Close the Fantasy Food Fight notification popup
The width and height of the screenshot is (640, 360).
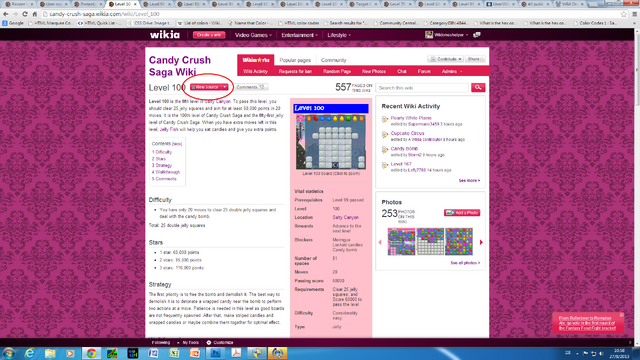pyautogui.click(x=621, y=315)
